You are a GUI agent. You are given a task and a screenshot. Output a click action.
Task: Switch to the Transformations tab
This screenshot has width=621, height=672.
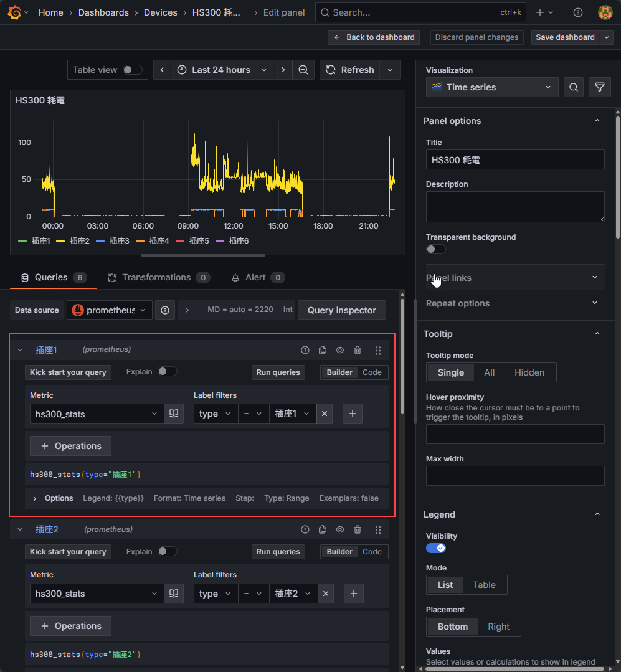click(156, 277)
